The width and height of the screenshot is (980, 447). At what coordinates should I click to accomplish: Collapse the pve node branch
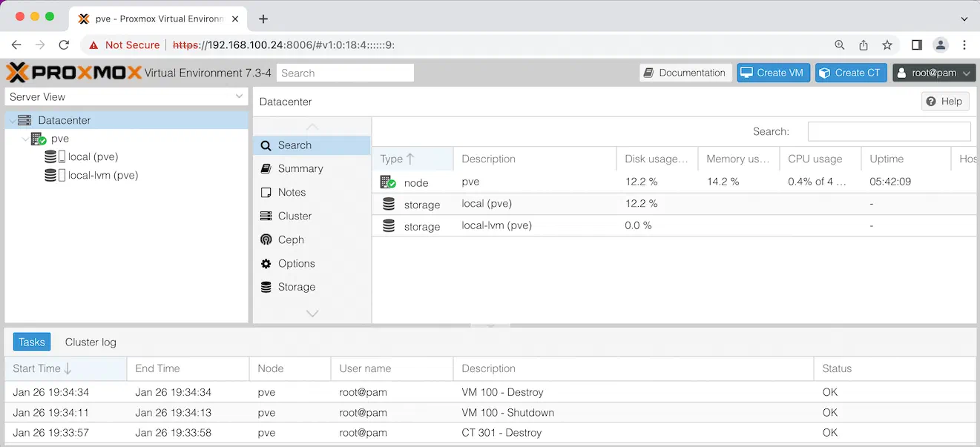click(x=26, y=139)
